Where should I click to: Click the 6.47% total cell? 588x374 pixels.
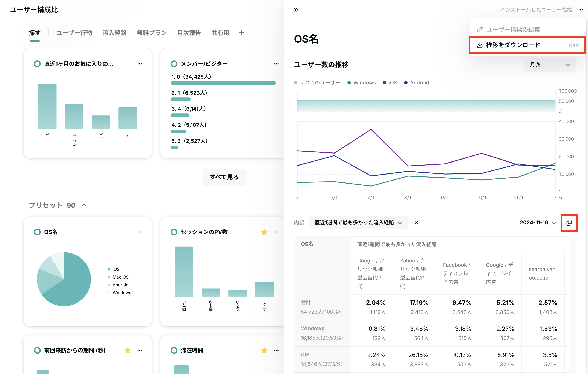coord(457,307)
